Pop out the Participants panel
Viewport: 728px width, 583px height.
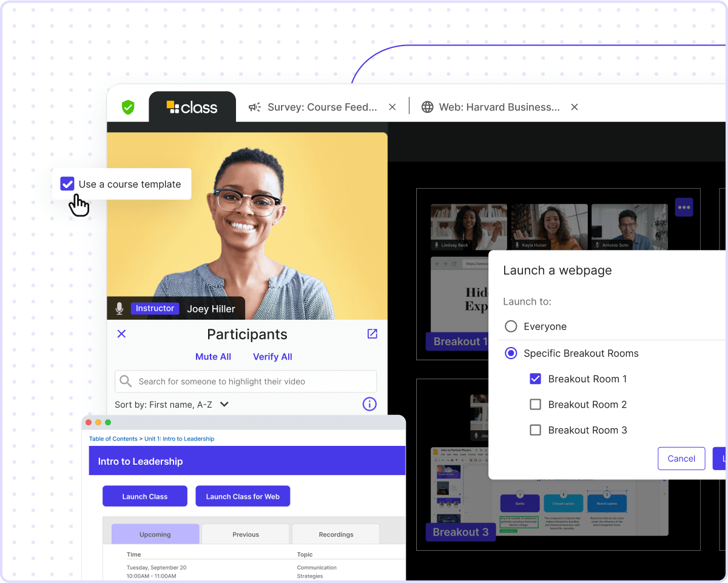(x=372, y=334)
